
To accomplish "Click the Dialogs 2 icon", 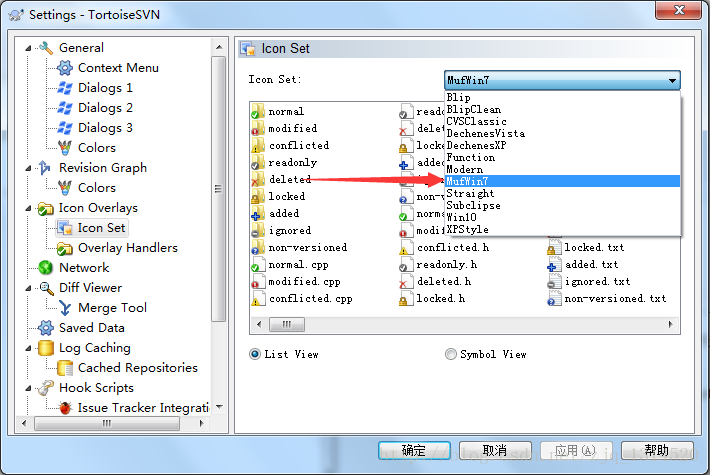I will click(x=65, y=108).
